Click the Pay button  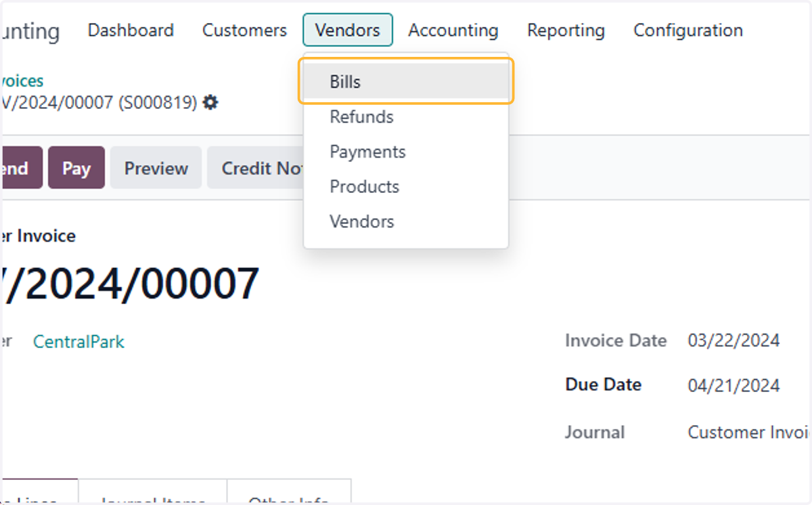click(x=76, y=168)
